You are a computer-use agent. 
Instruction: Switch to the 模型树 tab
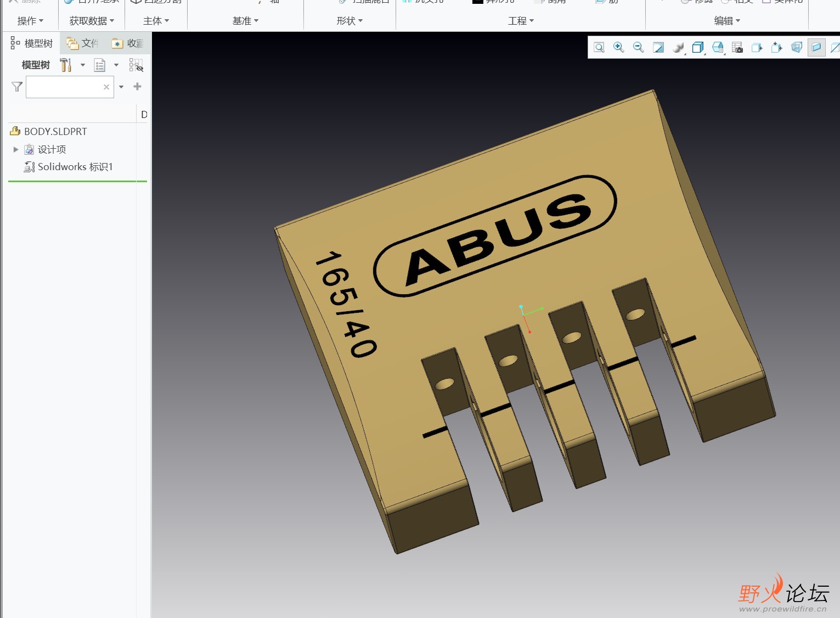pos(32,43)
